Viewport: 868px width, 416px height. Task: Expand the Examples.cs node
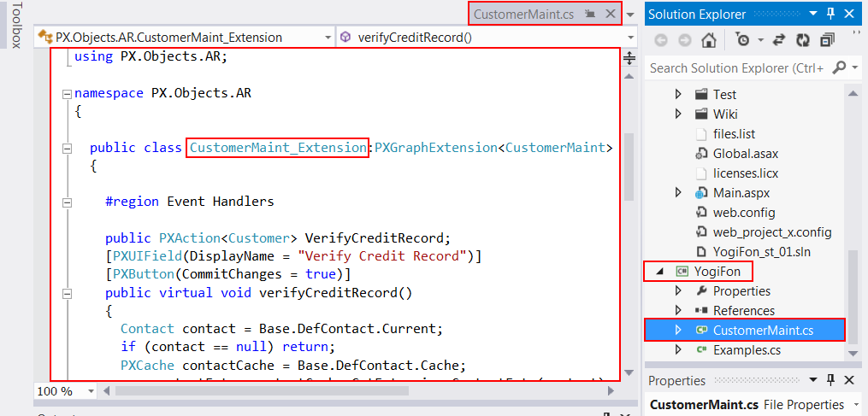[x=679, y=350]
